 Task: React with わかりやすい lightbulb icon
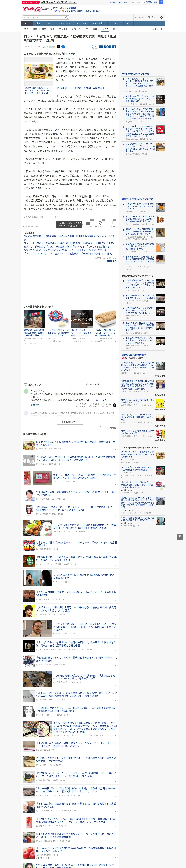(x=100, y=223)
